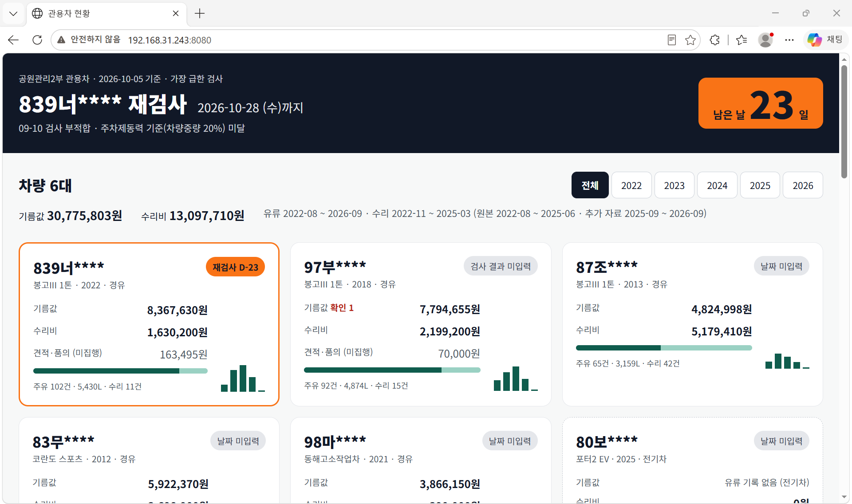Screen dimensions: 852x504
Task: Click 검사 결과 미입력 badge on 97부 card
Action: pyautogui.click(x=501, y=266)
